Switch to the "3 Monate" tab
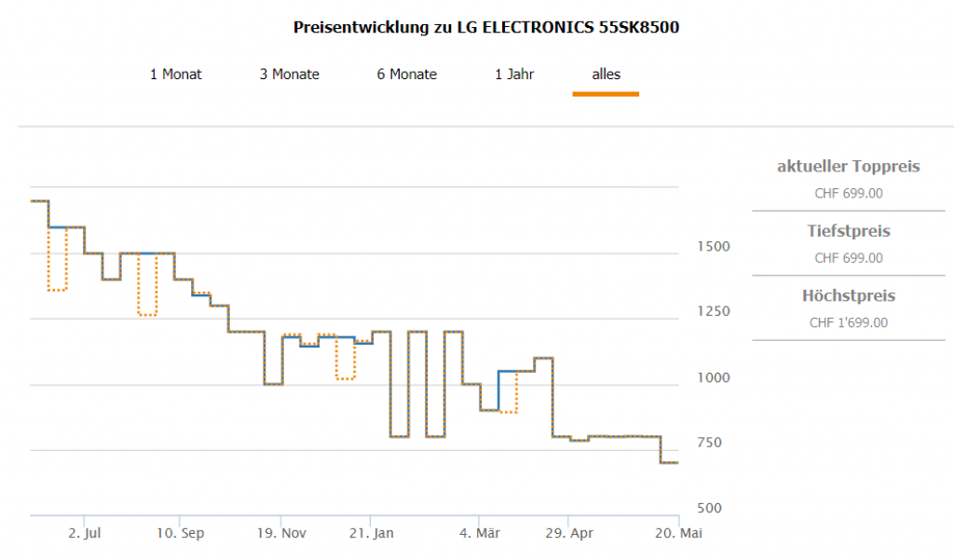Viewport: 954px width, 560px height. (x=289, y=75)
